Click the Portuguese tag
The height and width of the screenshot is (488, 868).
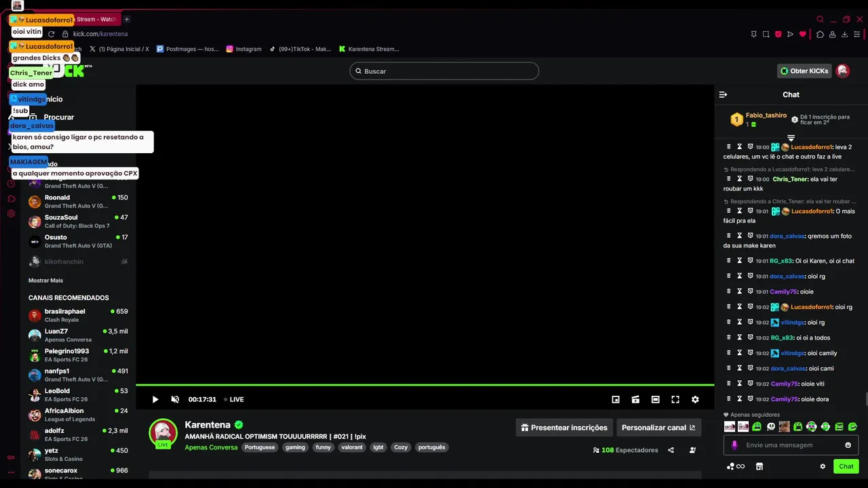tap(260, 447)
